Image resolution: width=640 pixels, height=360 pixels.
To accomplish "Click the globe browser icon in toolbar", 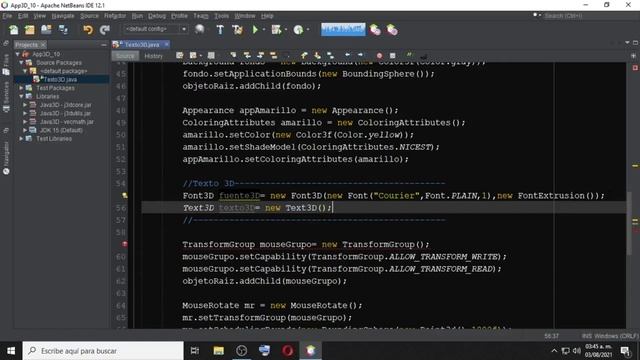I will click(x=200, y=29).
